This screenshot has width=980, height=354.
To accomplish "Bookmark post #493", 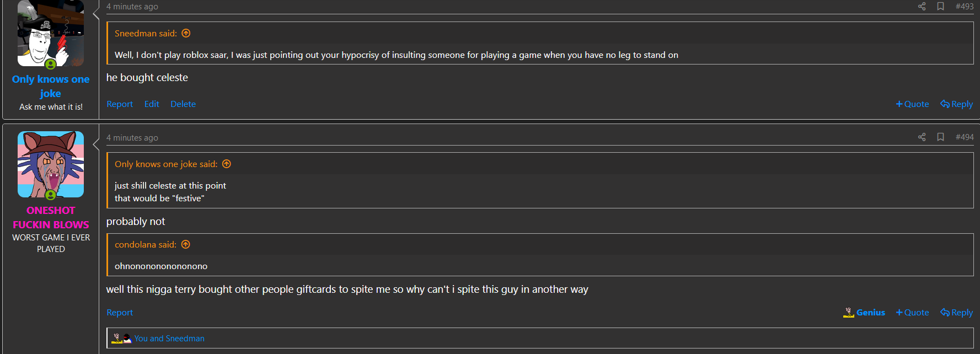I will point(940,6).
